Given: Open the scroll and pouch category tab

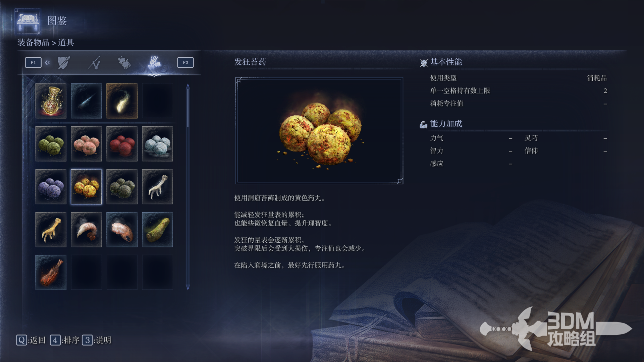Looking at the screenshot, I should [x=124, y=63].
